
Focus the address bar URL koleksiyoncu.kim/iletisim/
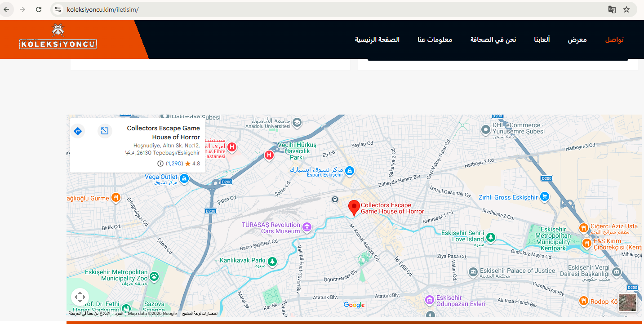tap(102, 9)
